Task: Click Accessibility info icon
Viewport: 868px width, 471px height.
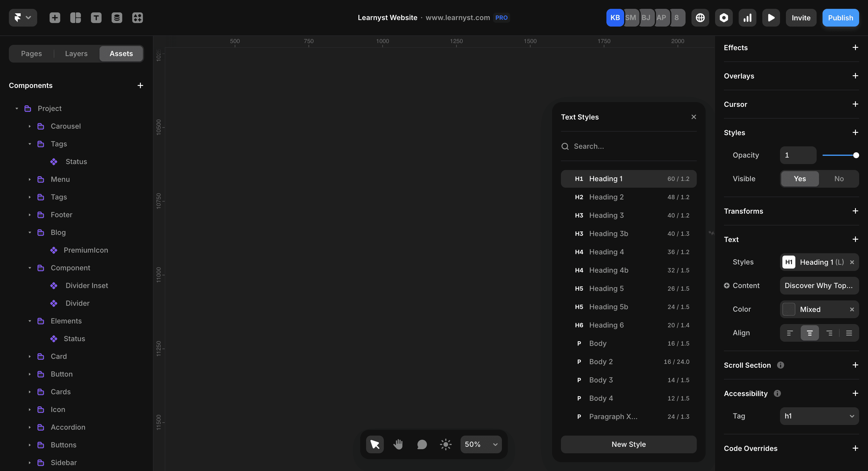Action: coord(777,393)
